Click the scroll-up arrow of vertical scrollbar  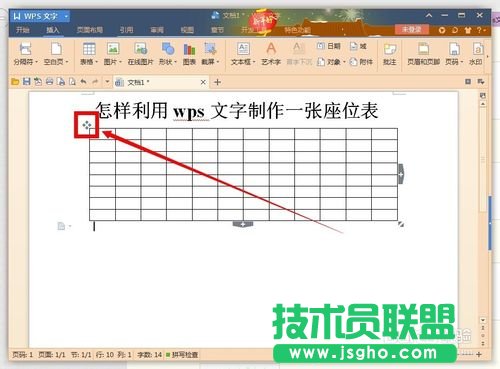point(483,104)
